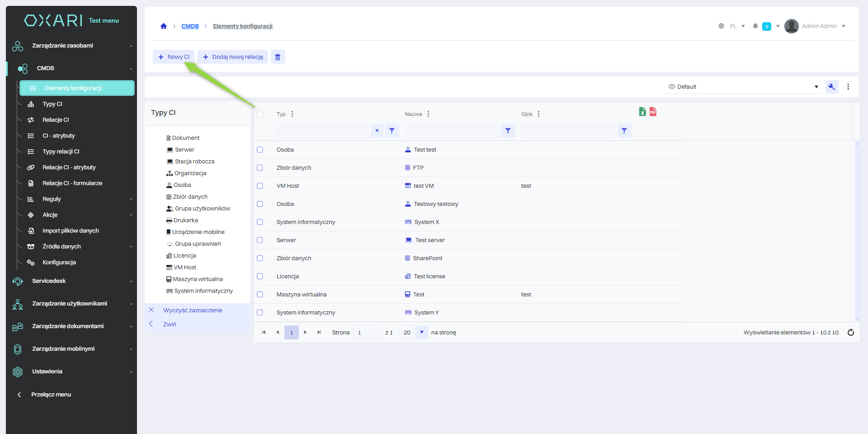Refresh the table with reload icon

point(850,333)
